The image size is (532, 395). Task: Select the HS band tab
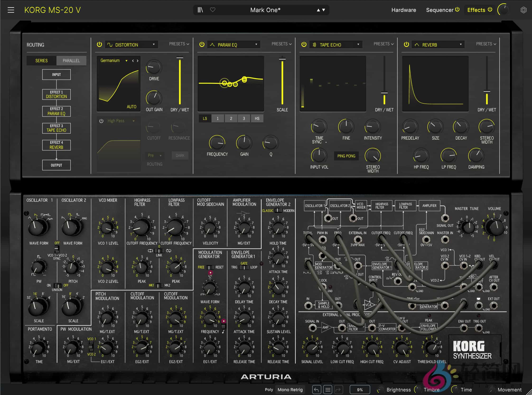tap(257, 119)
